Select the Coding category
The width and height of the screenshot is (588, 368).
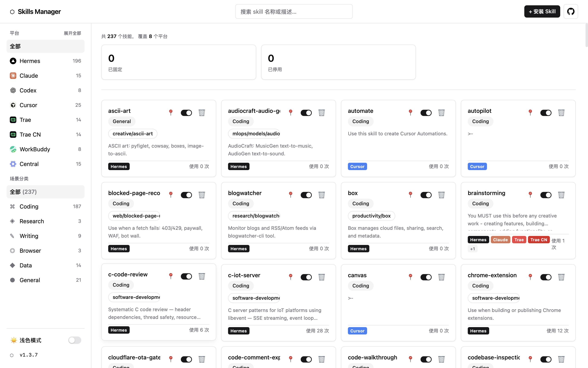point(46,206)
